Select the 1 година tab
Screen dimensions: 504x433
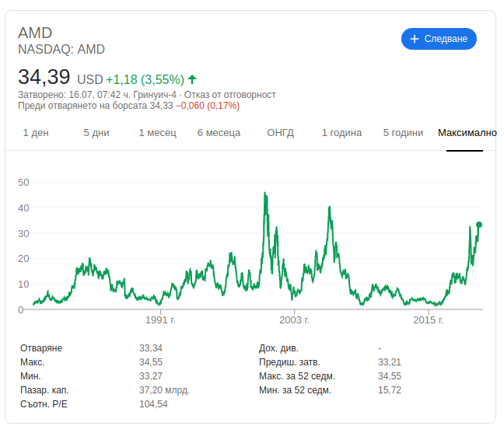pyautogui.click(x=341, y=133)
